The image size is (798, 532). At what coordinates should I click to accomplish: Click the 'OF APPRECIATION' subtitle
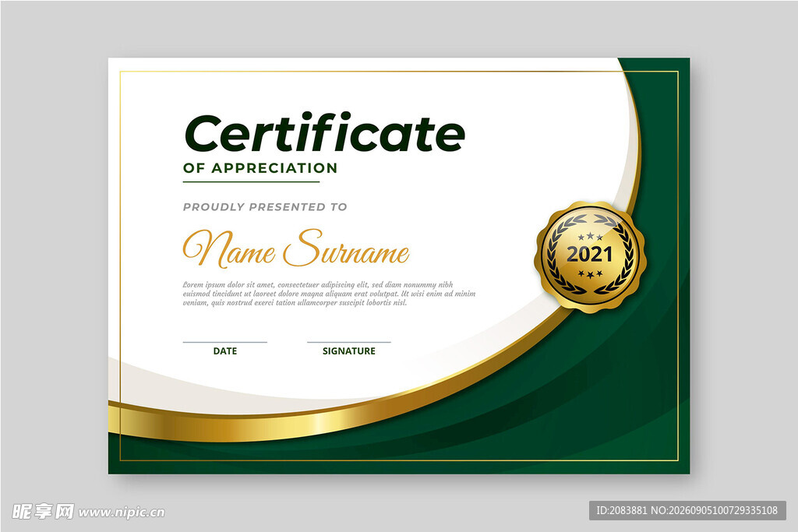(260, 167)
